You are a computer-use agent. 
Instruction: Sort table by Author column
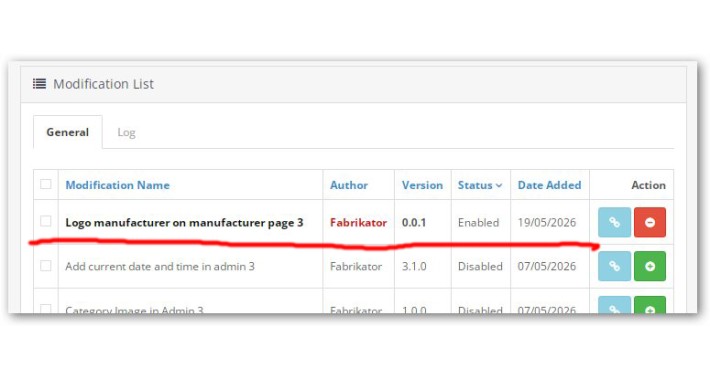(x=349, y=185)
